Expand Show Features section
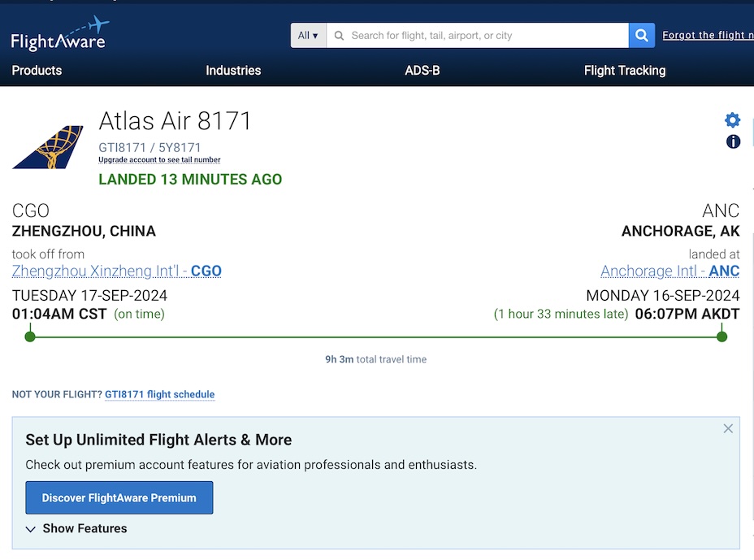754x560 pixels. (x=76, y=528)
